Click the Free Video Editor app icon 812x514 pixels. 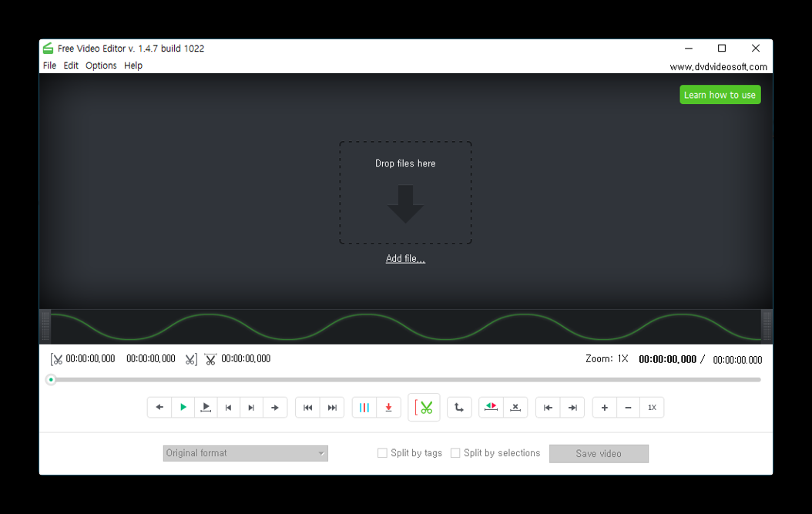pyautogui.click(x=49, y=49)
